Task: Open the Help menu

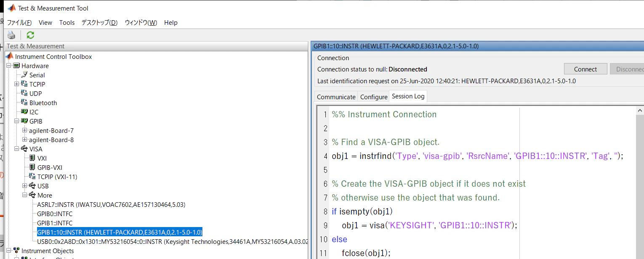Action: (171, 23)
